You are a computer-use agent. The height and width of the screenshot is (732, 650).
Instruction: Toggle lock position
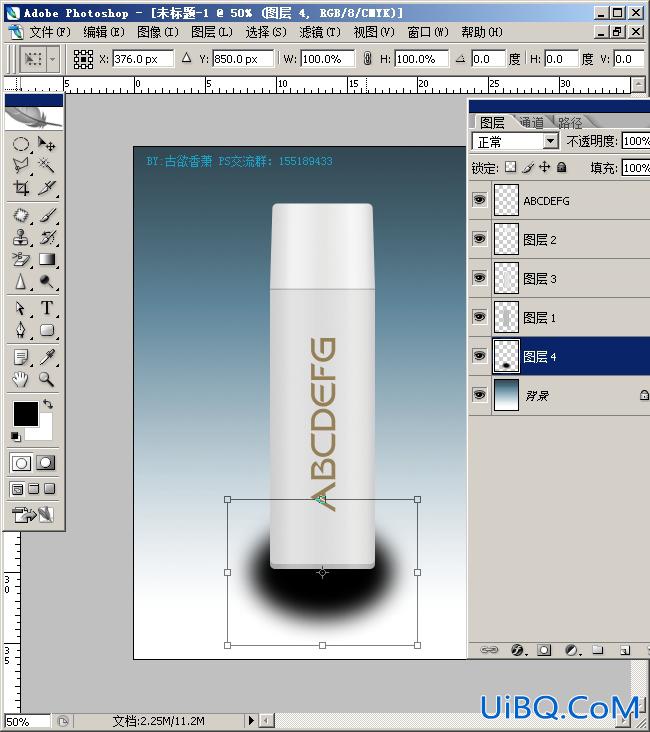pos(544,167)
